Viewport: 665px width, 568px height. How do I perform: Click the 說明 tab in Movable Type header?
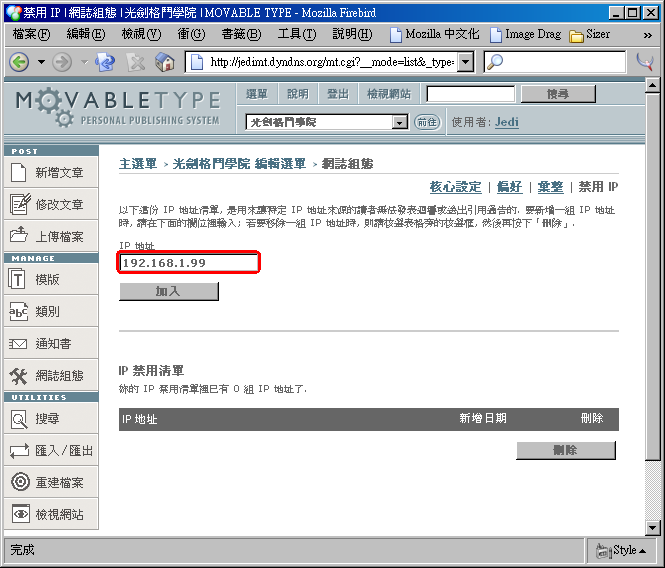(x=297, y=94)
